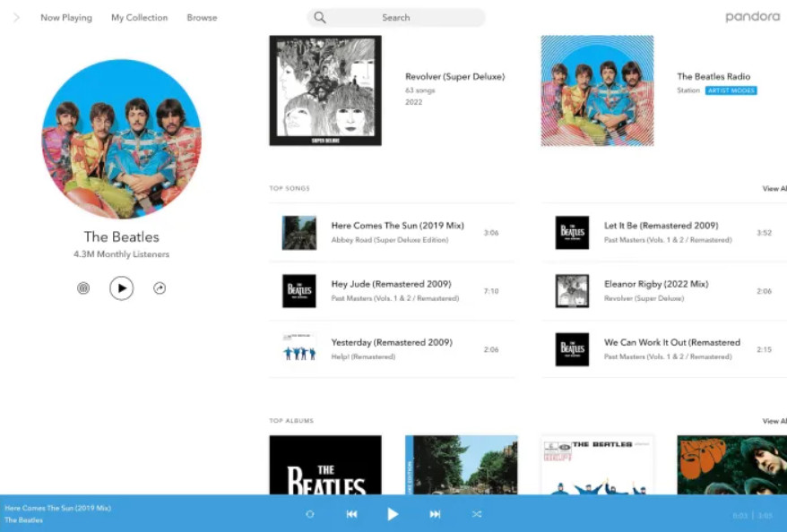This screenshot has width=787, height=532.
Task: Click The Beatles circular artist photo
Action: click(122, 139)
